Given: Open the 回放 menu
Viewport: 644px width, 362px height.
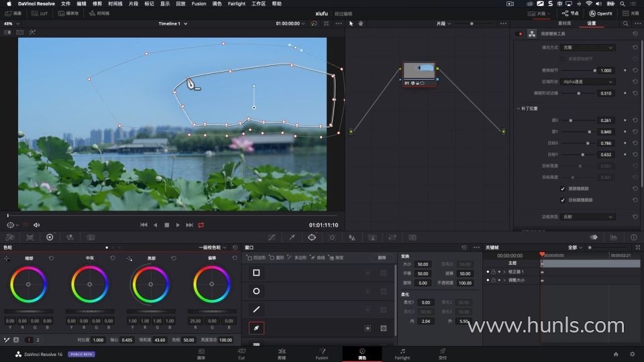Looking at the screenshot, I should 180,3.
